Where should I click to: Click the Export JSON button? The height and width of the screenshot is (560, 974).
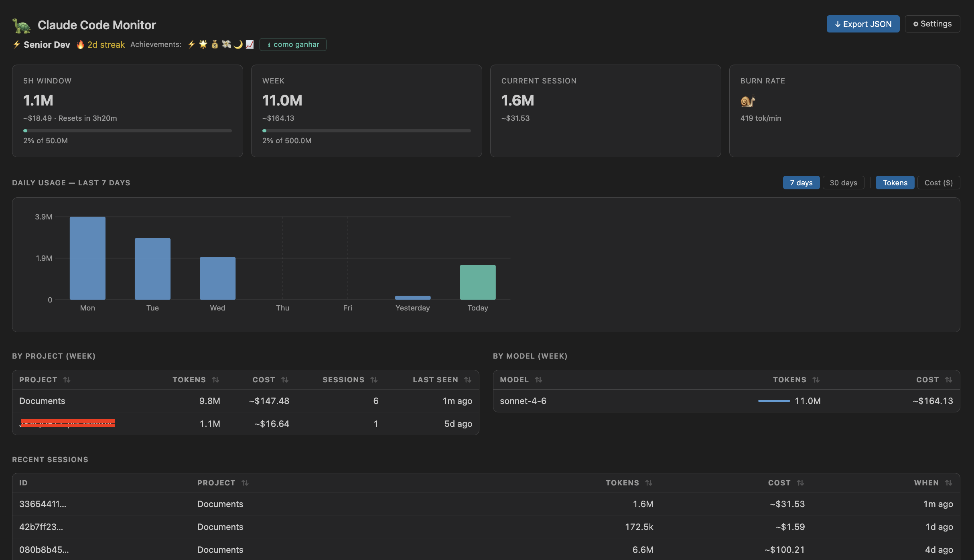click(863, 24)
